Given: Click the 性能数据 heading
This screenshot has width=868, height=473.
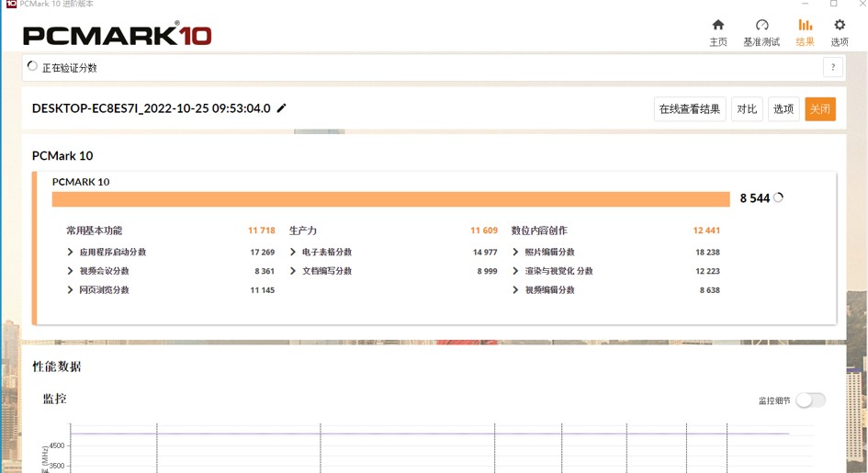Looking at the screenshot, I should click(56, 366).
